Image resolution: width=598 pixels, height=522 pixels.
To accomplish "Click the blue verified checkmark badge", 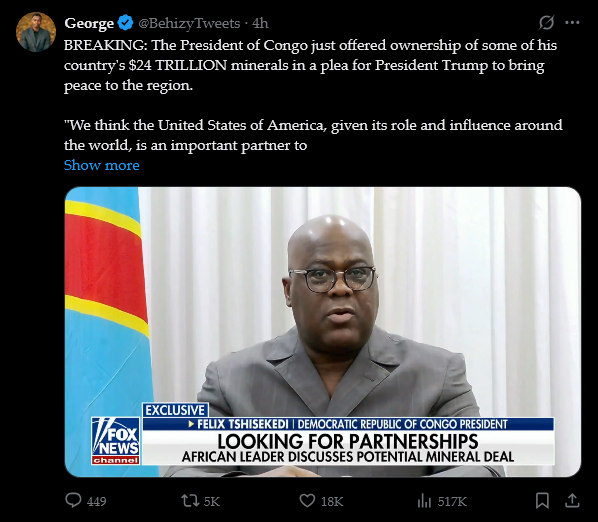I will point(125,23).
